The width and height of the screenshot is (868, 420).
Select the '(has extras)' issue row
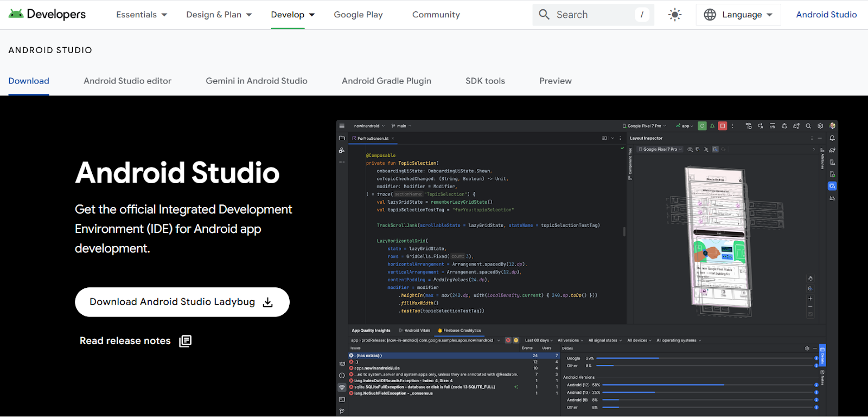pyautogui.click(x=454, y=356)
